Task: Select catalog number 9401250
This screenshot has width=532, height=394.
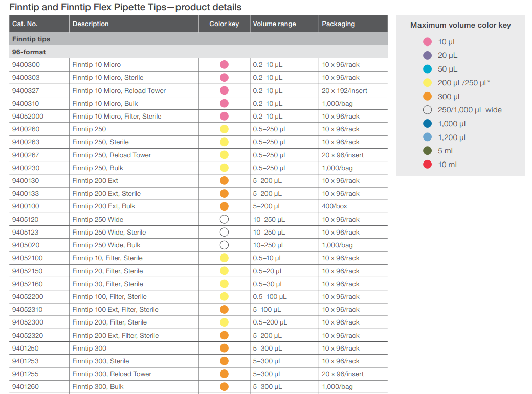Action: point(26,349)
